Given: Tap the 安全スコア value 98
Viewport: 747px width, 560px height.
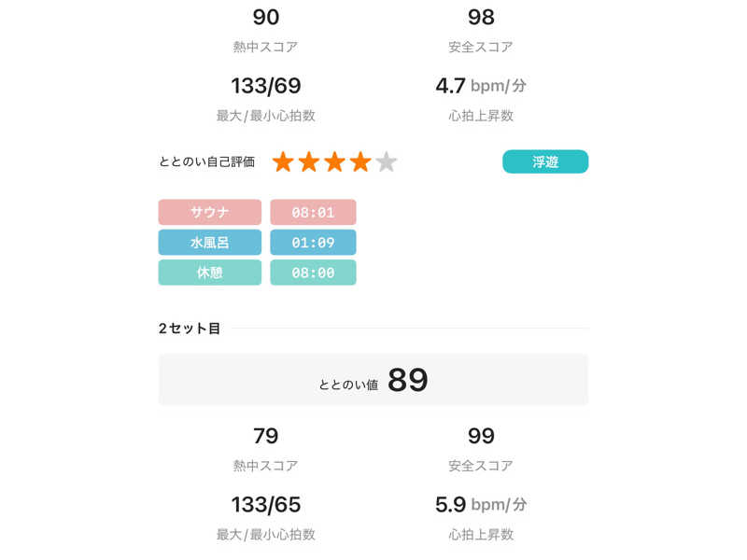Looking at the screenshot, I should [x=481, y=17].
